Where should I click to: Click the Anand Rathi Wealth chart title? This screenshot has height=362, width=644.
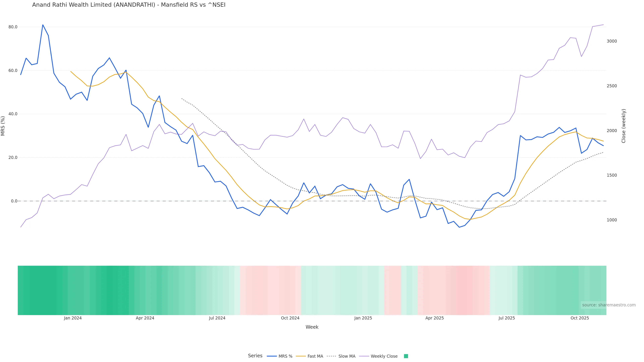(x=129, y=5)
